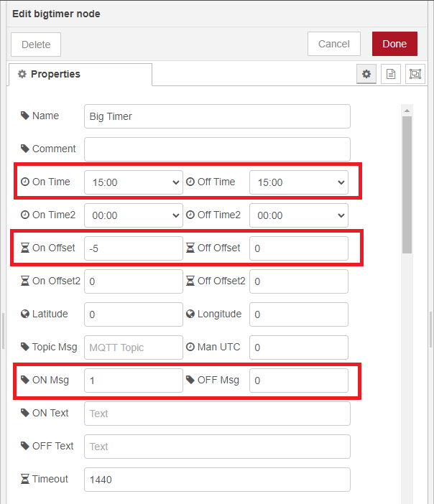
Task: Open node appearance layout icon
Action: coord(415,74)
